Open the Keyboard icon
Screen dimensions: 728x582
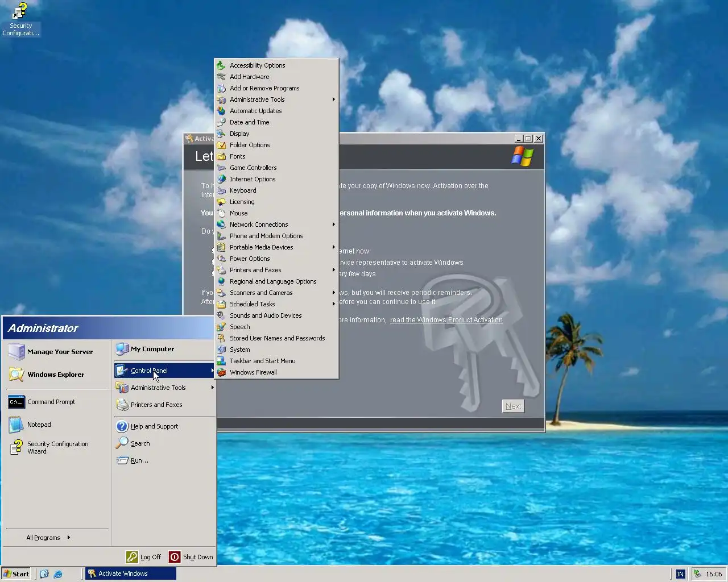221,190
